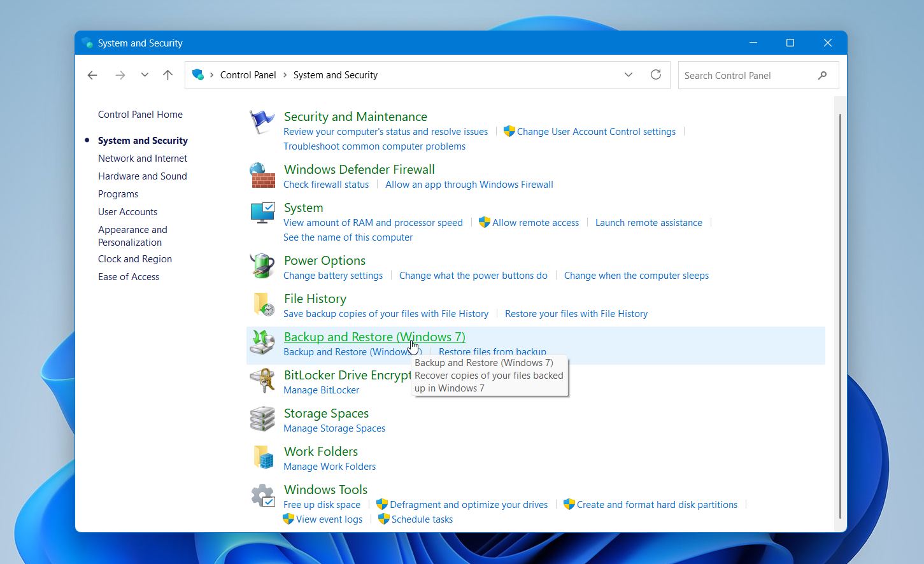This screenshot has width=924, height=564.
Task: Click the vertical scrollbar on the right
Action: (x=840, y=316)
